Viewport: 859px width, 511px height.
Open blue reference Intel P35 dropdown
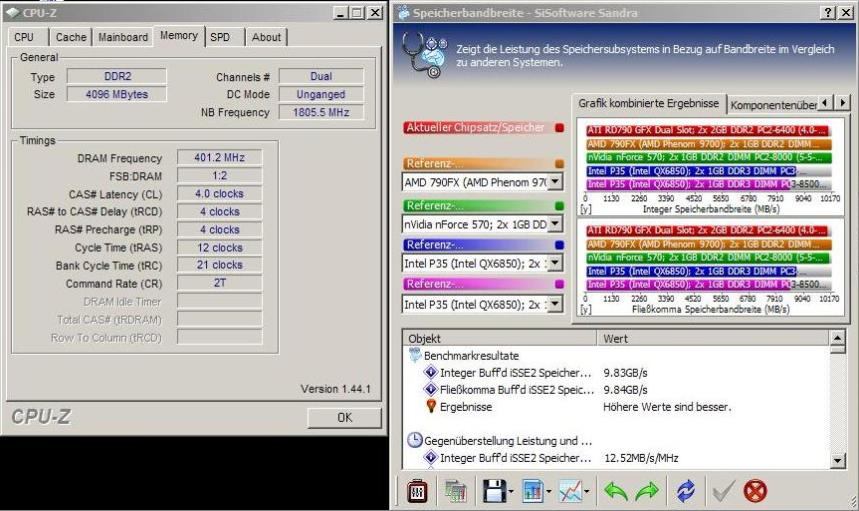[555, 263]
